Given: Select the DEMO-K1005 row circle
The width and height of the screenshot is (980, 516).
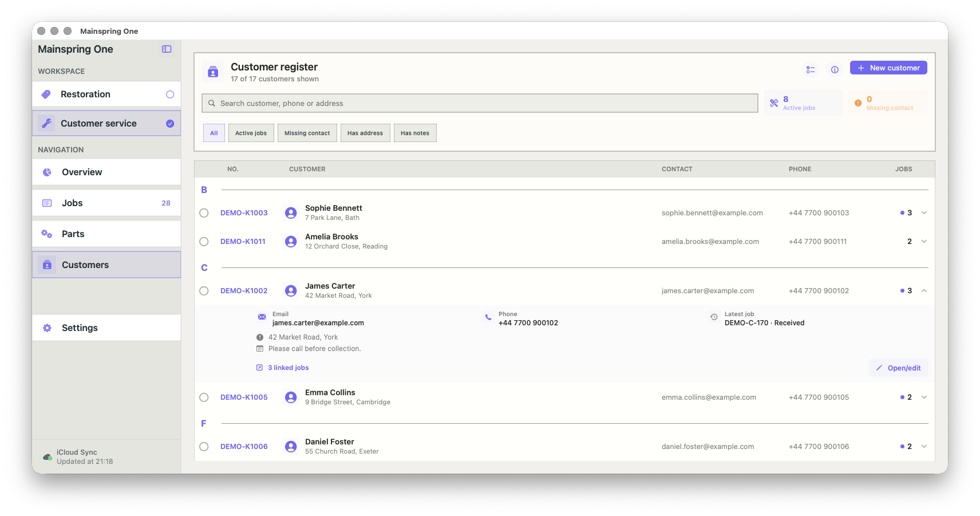Looking at the screenshot, I should pyautogui.click(x=204, y=397).
